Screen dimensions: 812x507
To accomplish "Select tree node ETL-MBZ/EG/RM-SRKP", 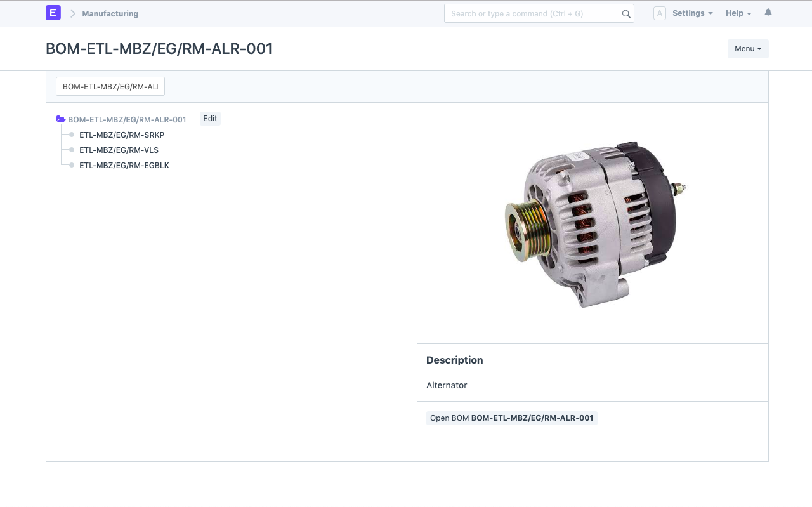I will pyautogui.click(x=122, y=135).
